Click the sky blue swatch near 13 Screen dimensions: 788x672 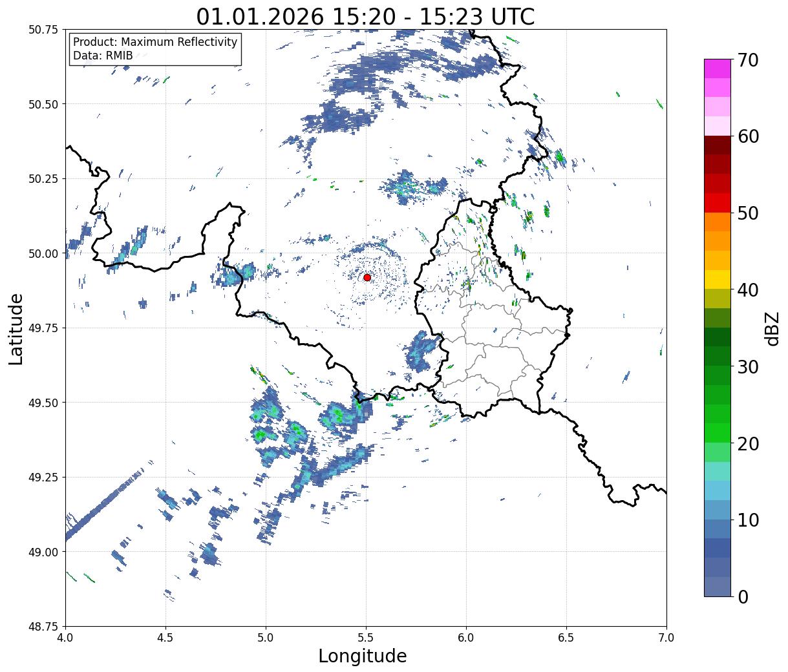(x=718, y=490)
